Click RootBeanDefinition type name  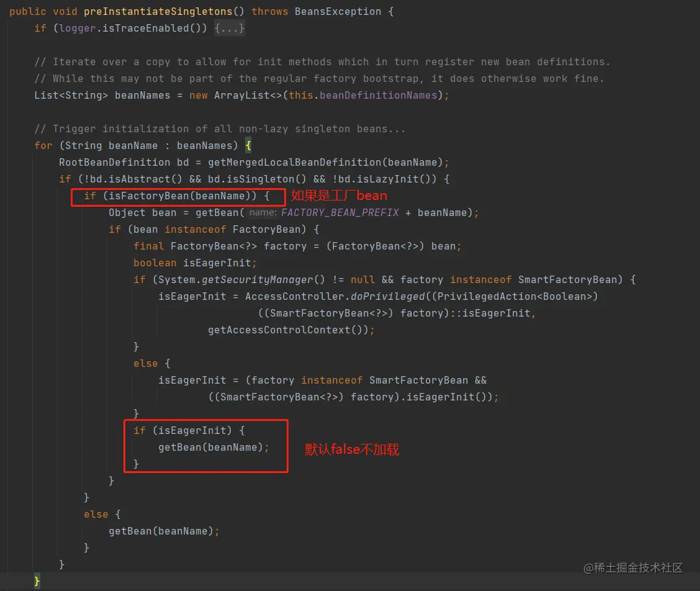coord(114,162)
